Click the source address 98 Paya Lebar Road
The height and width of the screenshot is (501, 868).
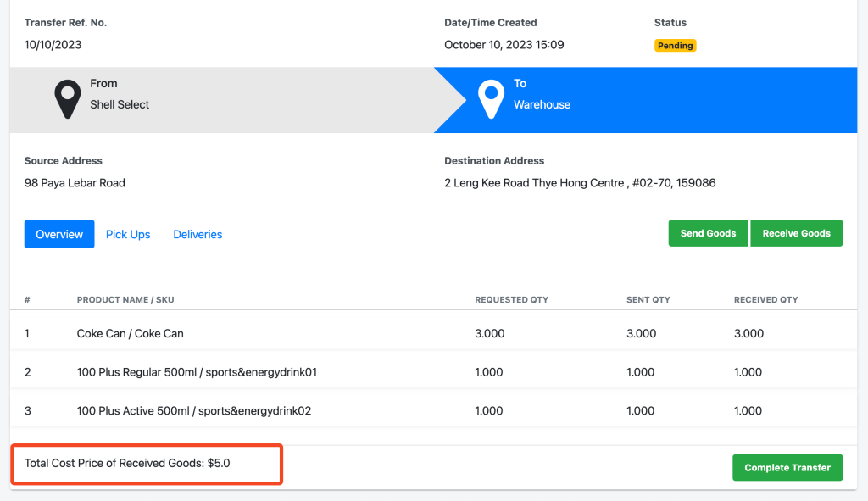[75, 183]
